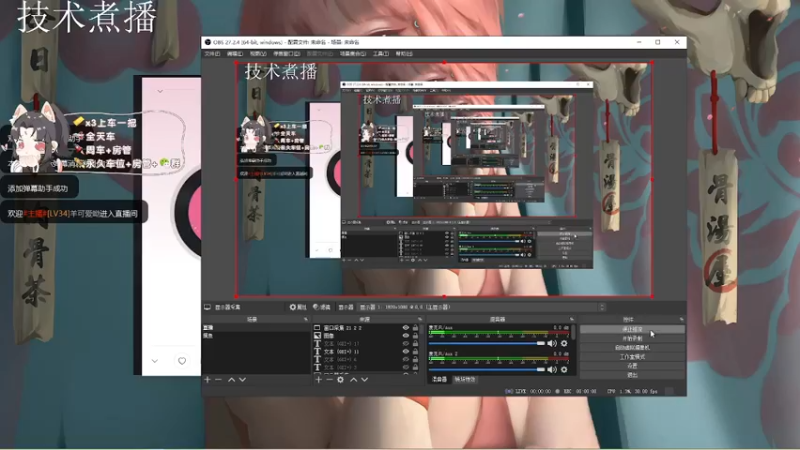Toggle visibility of 窗口采集 source

coord(406,328)
